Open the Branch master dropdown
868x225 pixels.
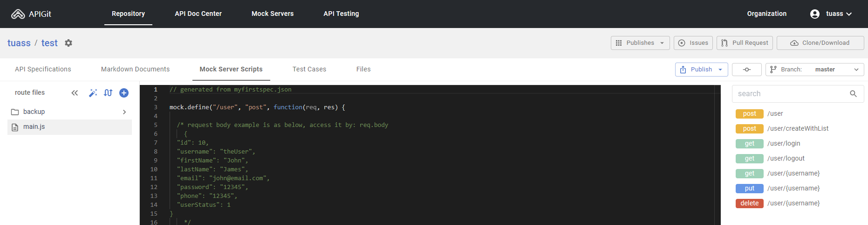click(x=814, y=70)
